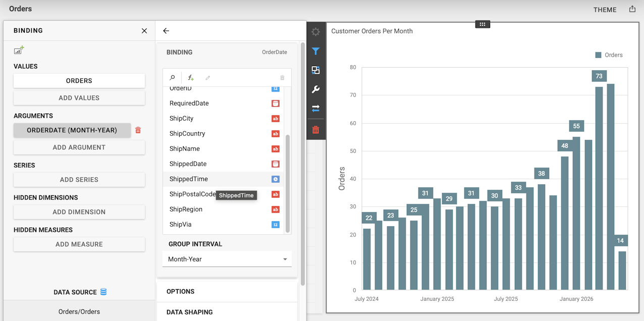Click the gear icon above the filter icon

pos(315,31)
